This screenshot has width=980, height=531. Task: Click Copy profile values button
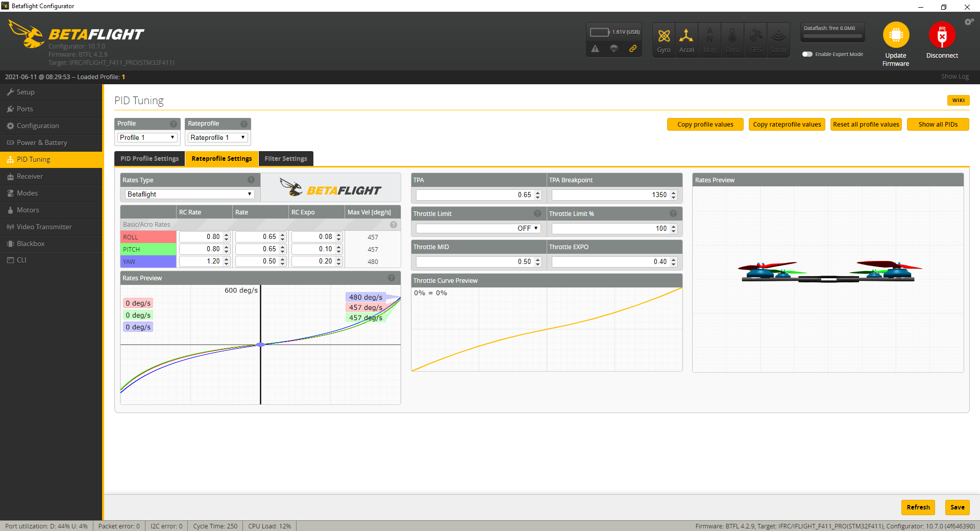[x=705, y=125]
